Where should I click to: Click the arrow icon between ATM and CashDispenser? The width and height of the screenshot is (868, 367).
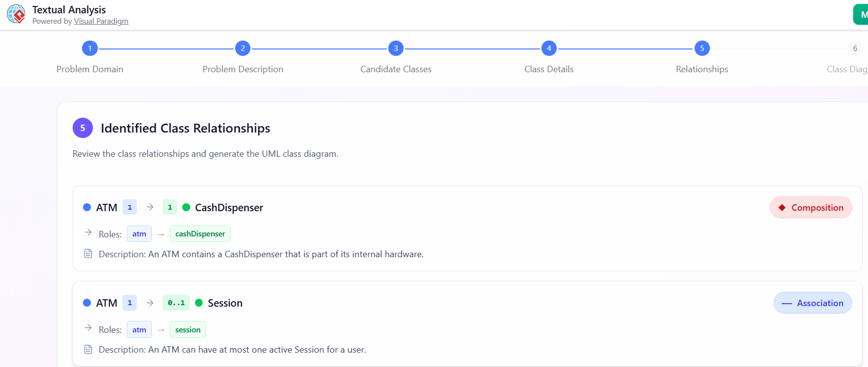[x=150, y=207]
